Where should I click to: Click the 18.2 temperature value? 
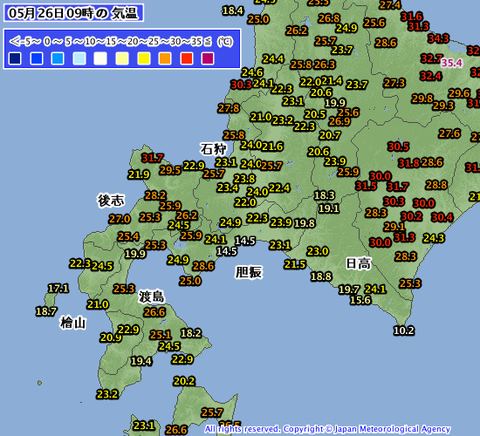coord(191,333)
